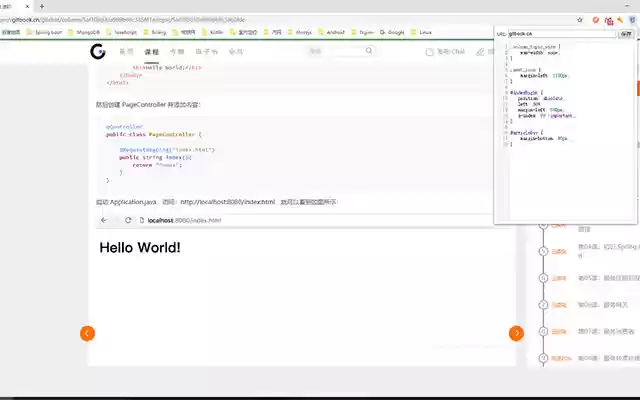
Task: Open the fourth navigation tab in header
Action: 207,52
